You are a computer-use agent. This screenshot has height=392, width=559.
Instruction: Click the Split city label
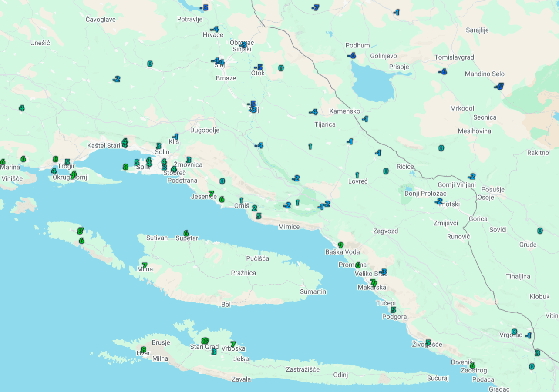click(142, 167)
